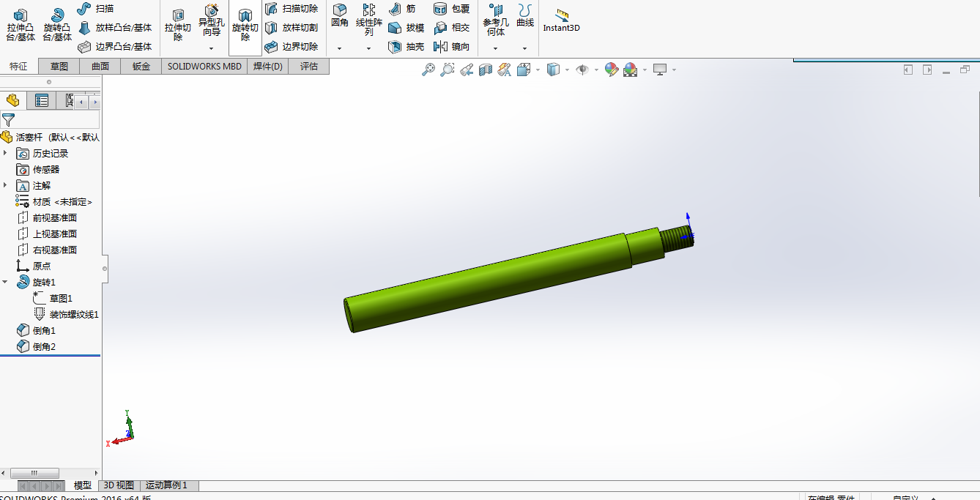Toggle Instant3D mode
The width and height of the screenshot is (980, 500).
(561, 20)
